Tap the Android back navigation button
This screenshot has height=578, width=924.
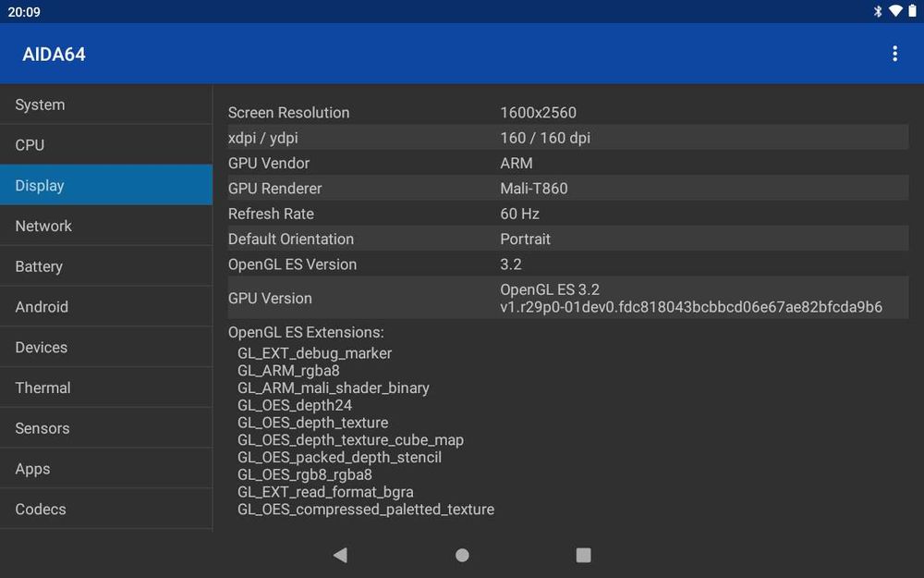tap(341, 554)
